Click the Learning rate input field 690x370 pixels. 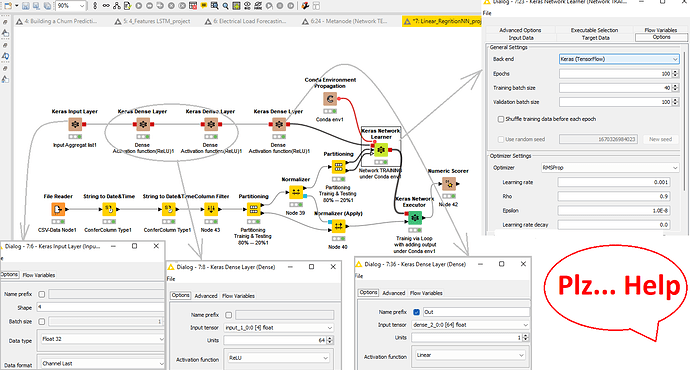(613, 182)
